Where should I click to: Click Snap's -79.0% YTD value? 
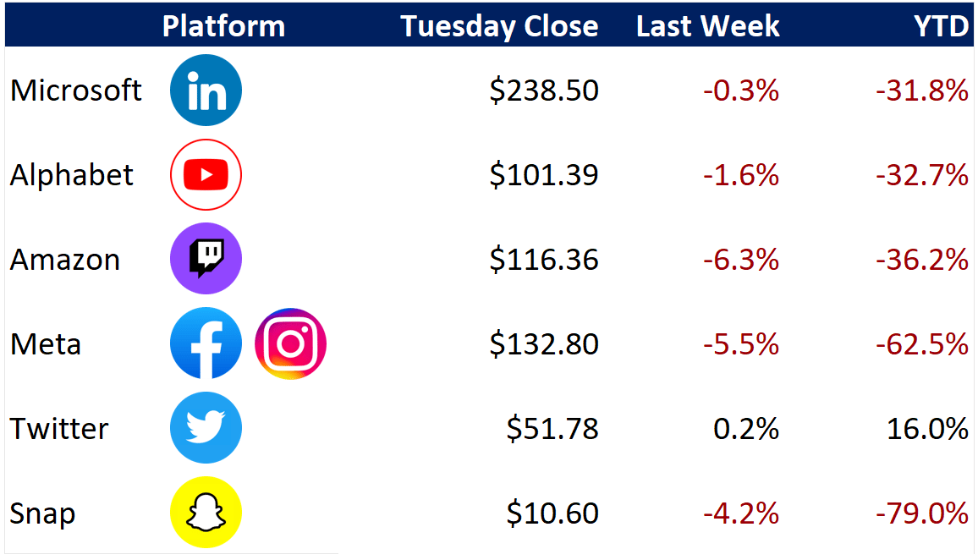(x=922, y=513)
